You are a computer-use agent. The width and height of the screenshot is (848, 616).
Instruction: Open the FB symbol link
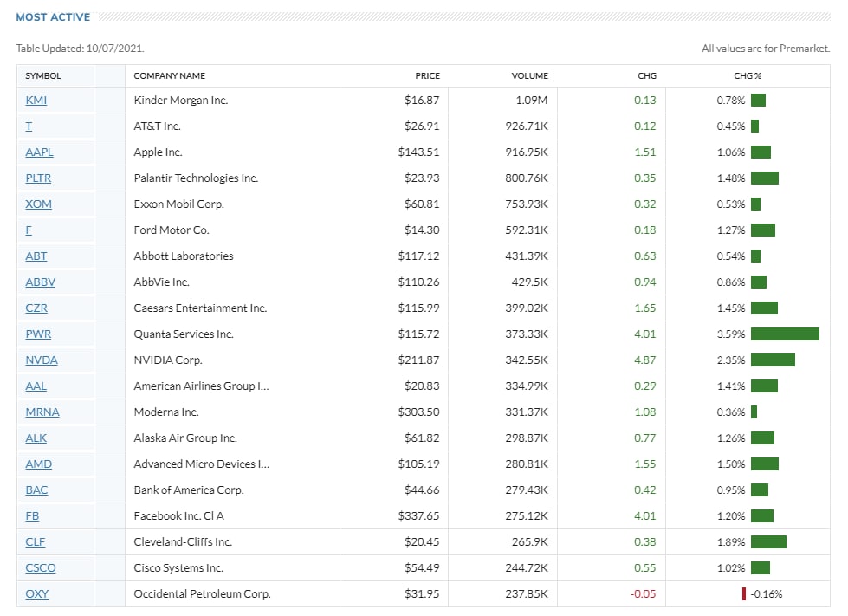(32, 515)
